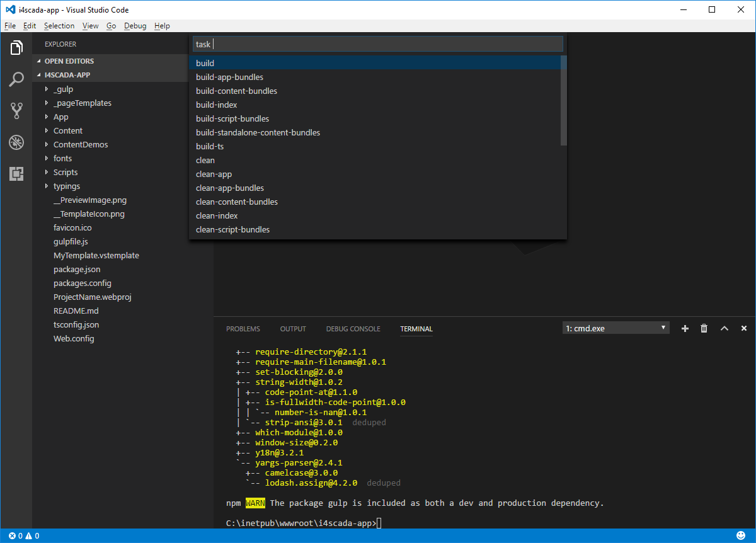Open the Explorer view in the activity bar
Viewport: 756px width, 543px height.
point(16,47)
